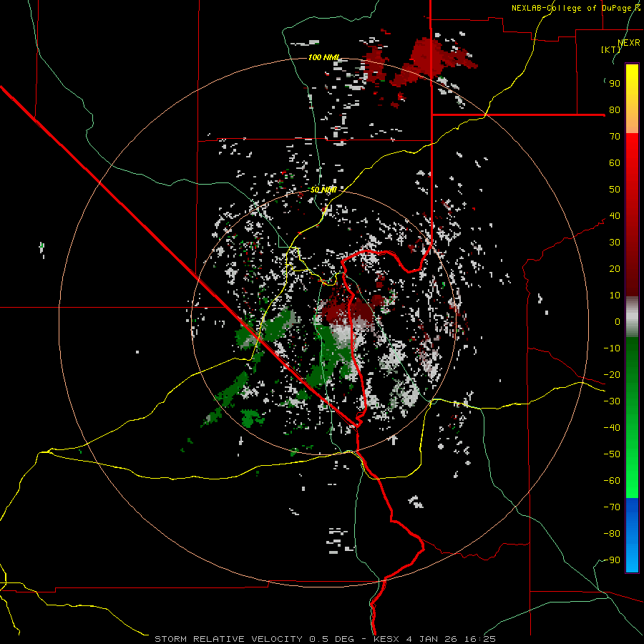Select the -80 scale label
Screen dimensions: 644x644
612,534
